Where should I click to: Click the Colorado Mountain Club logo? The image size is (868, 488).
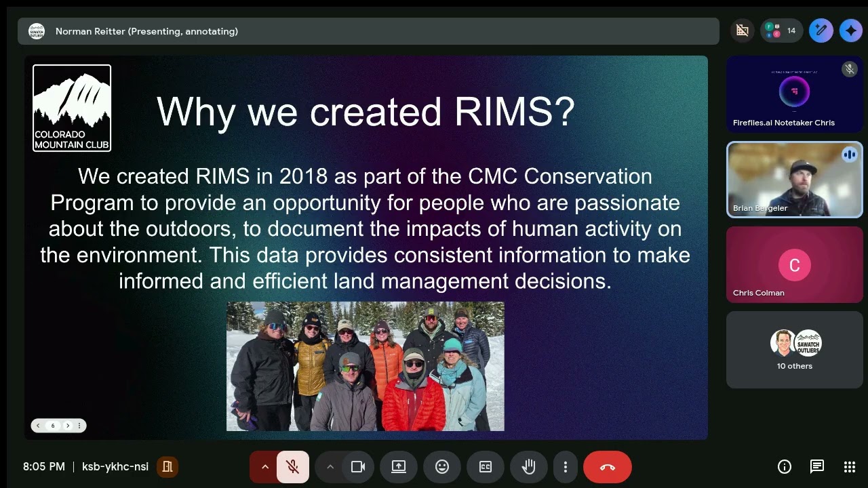pyautogui.click(x=72, y=108)
